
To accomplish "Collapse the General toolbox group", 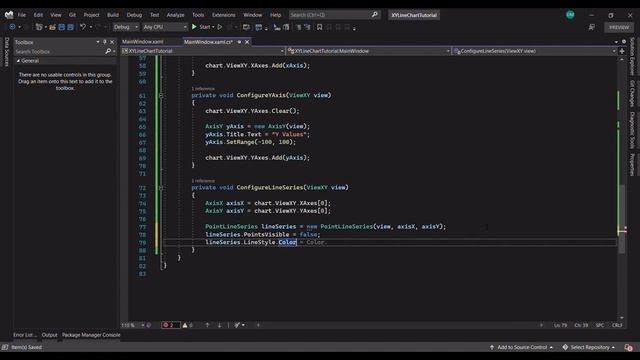I will pyautogui.click(x=18, y=61).
